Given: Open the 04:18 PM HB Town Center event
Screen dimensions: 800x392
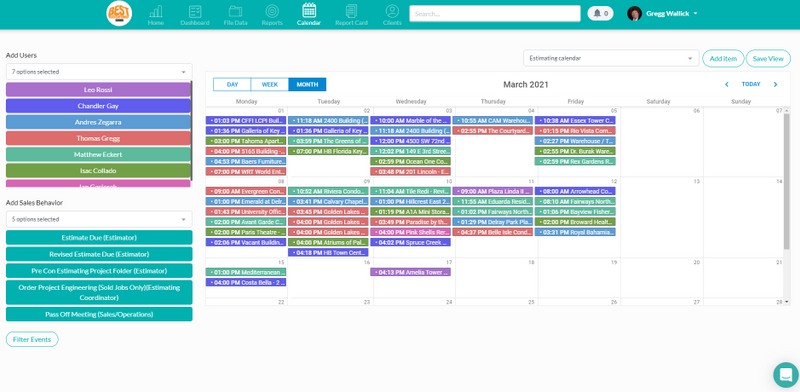Looking at the screenshot, I should (328, 252).
